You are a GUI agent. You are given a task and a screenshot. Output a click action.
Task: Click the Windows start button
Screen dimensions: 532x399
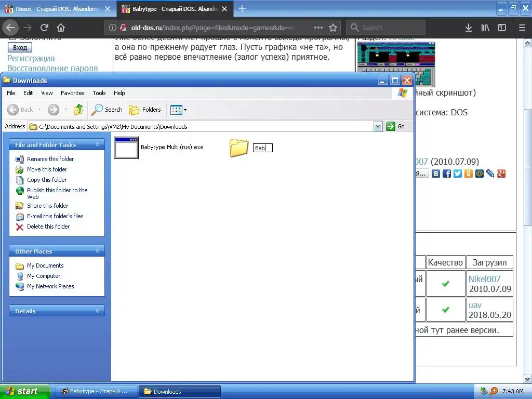tap(25, 391)
